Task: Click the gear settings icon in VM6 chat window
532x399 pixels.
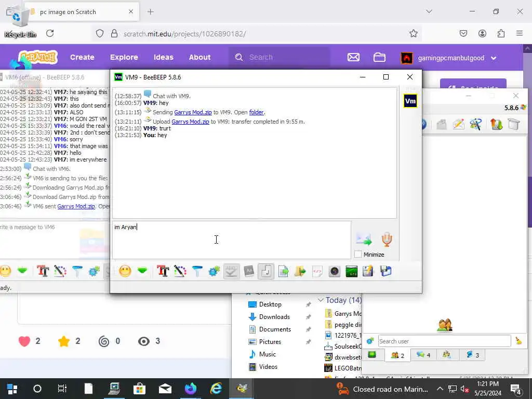Action: [x=94, y=271]
